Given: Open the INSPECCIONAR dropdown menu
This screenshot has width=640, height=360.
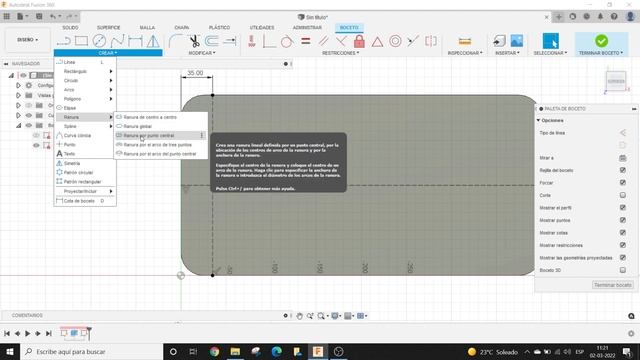Looking at the screenshot, I should click(465, 53).
